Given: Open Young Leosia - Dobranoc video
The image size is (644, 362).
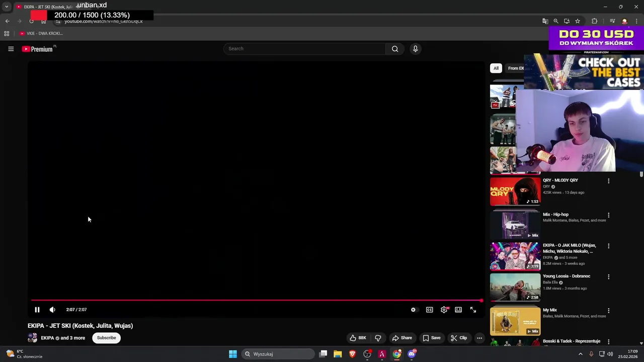Looking at the screenshot, I should [515, 287].
